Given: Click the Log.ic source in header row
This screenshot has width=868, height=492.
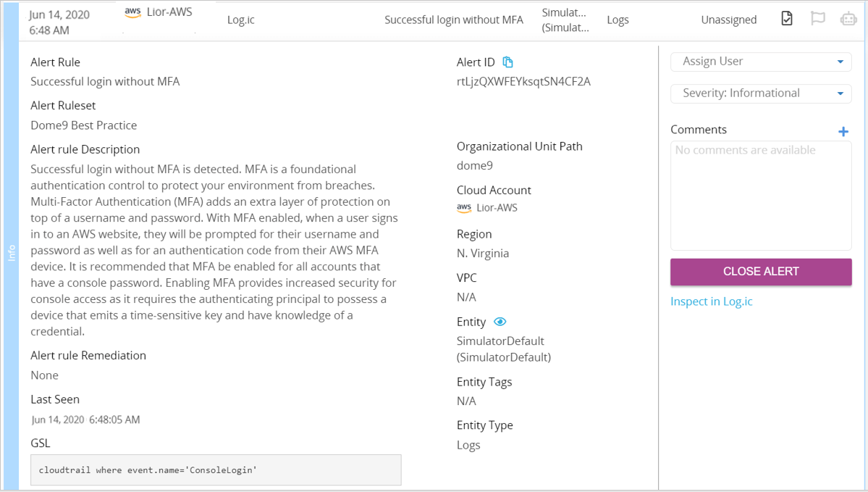Looking at the screenshot, I should [241, 20].
